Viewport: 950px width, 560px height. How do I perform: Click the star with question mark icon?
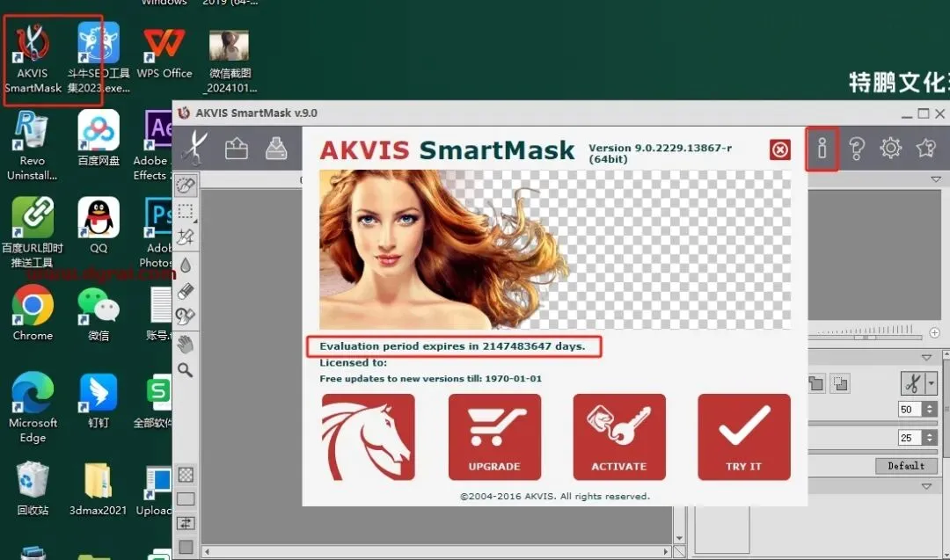925,149
